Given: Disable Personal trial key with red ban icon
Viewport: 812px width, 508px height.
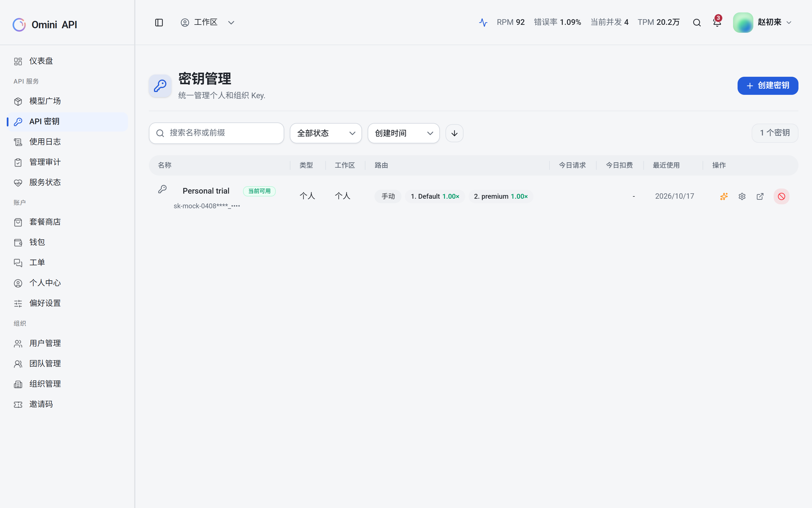Looking at the screenshot, I should (x=781, y=196).
